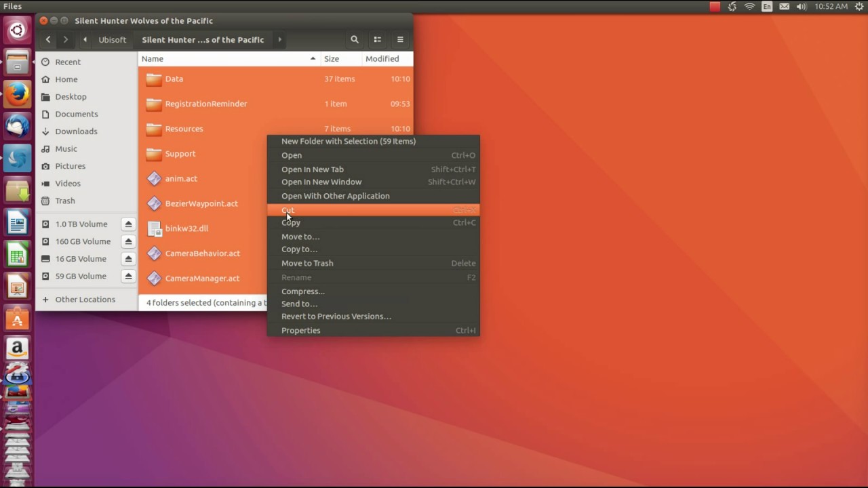Open Music in the sidebar

[87, 149]
